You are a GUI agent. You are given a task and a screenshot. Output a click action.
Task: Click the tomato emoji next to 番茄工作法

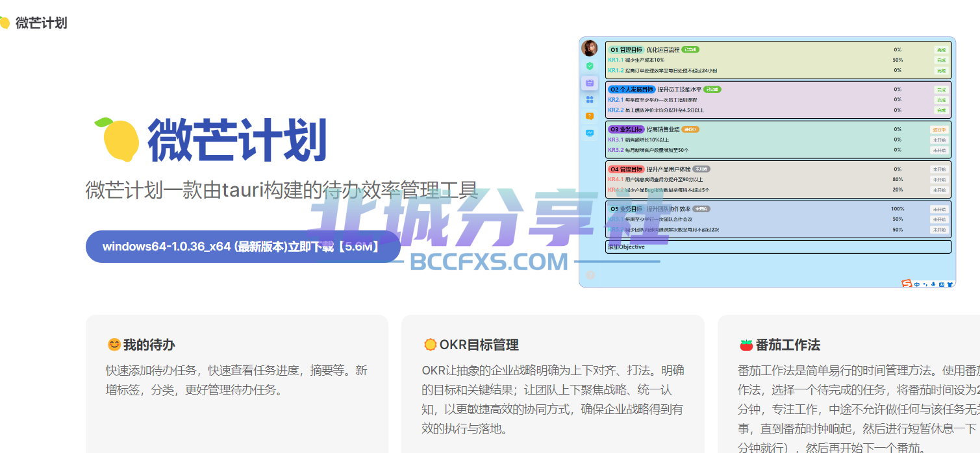tap(746, 345)
